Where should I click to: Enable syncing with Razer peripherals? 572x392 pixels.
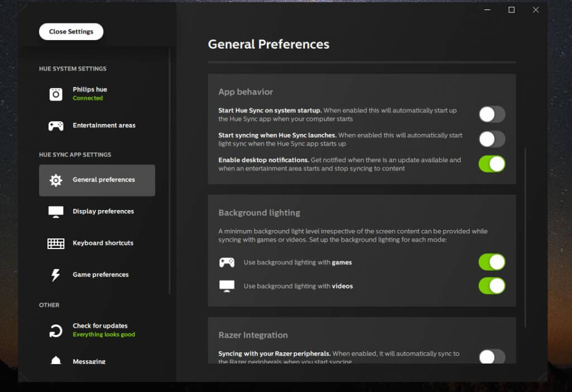pyautogui.click(x=492, y=356)
